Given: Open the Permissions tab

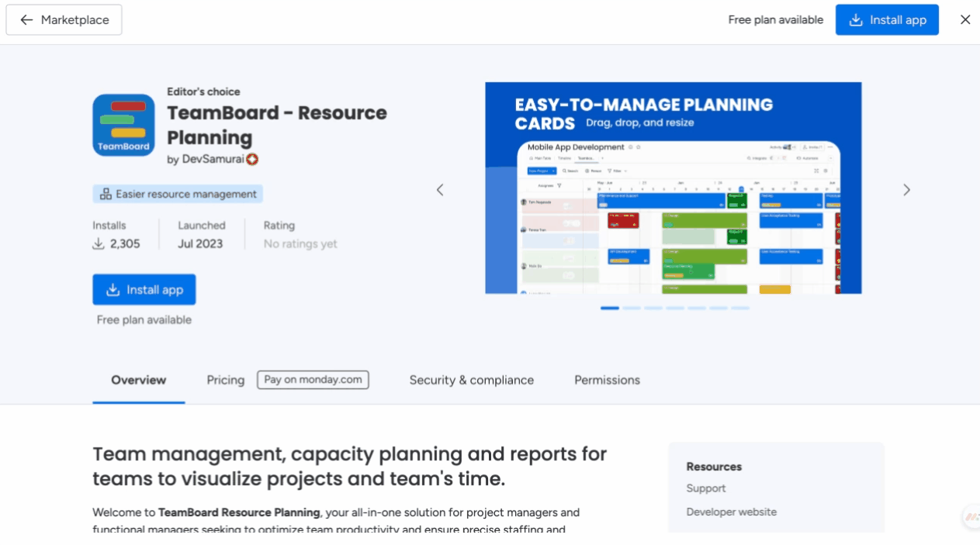Looking at the screenshot, I should [608, 380].
